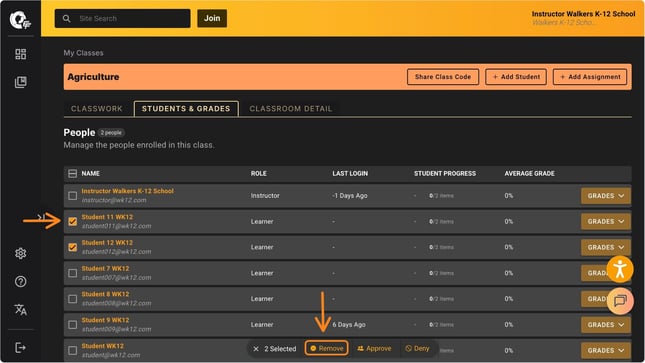Check the Student 9 WK12 checkbox

[72, 325]
